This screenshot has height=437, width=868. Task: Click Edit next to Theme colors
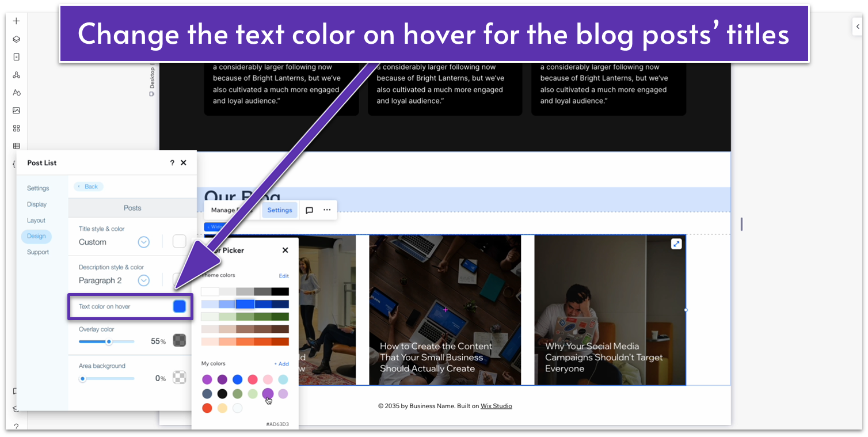284,276
